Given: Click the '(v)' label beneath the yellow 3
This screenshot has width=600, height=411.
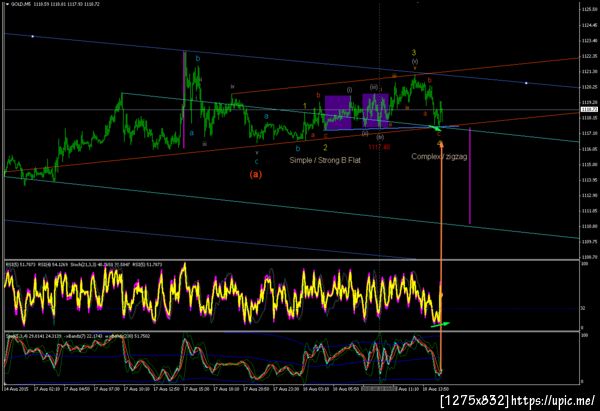Looking at the screenshot, I should (x=414, y=62).
